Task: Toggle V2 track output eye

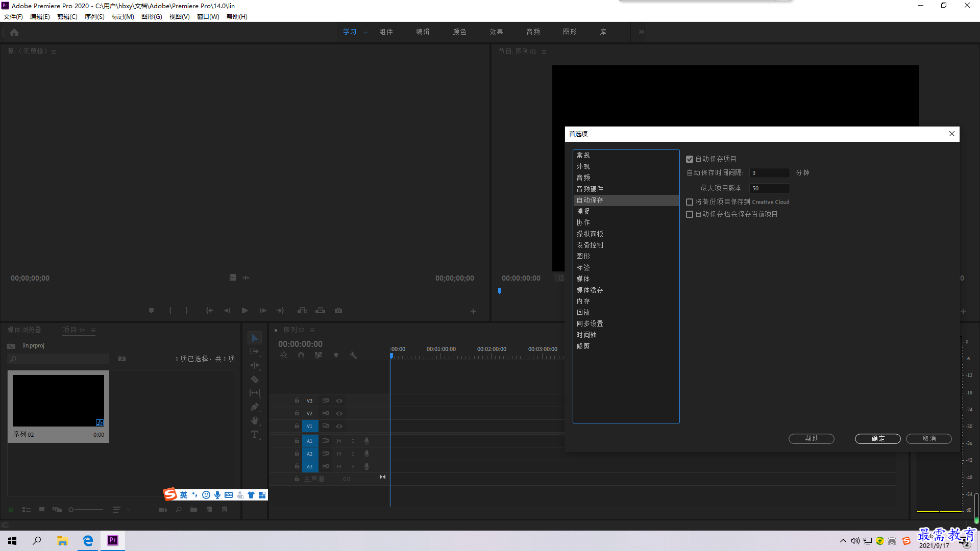Action: click(x=339, y=414)
